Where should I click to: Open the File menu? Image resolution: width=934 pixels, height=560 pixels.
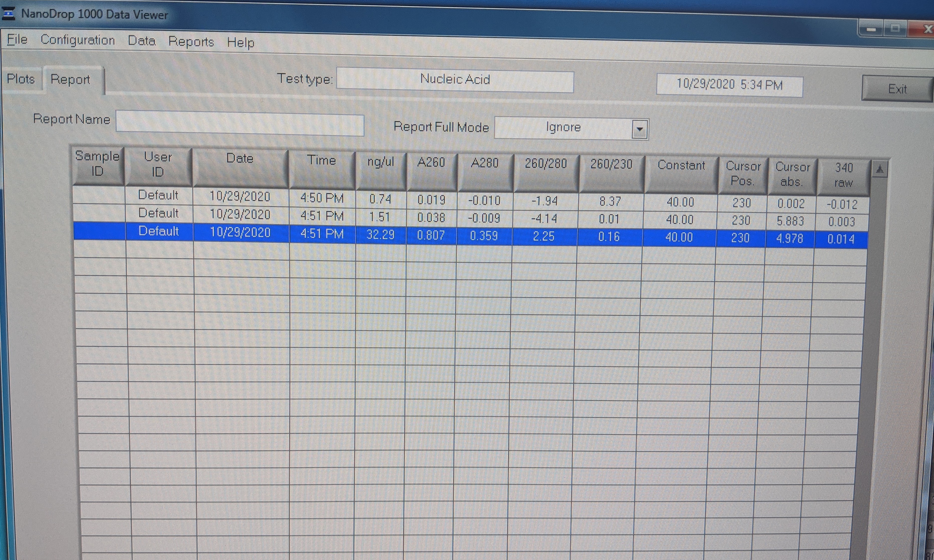[x=17, y=39]
